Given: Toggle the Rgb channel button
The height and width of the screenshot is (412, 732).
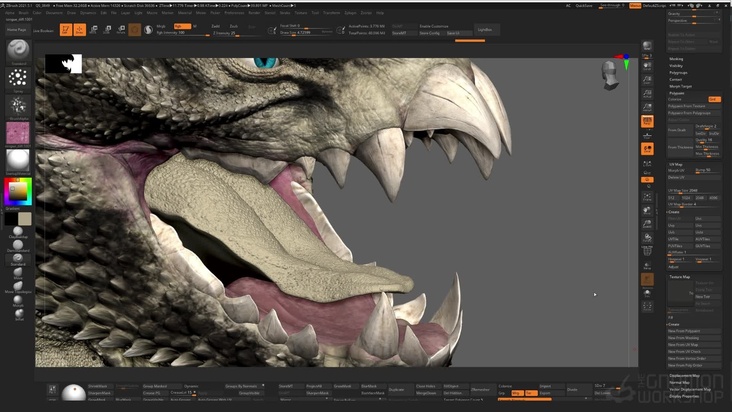Looking at the screenshot, I should point(182,26).
